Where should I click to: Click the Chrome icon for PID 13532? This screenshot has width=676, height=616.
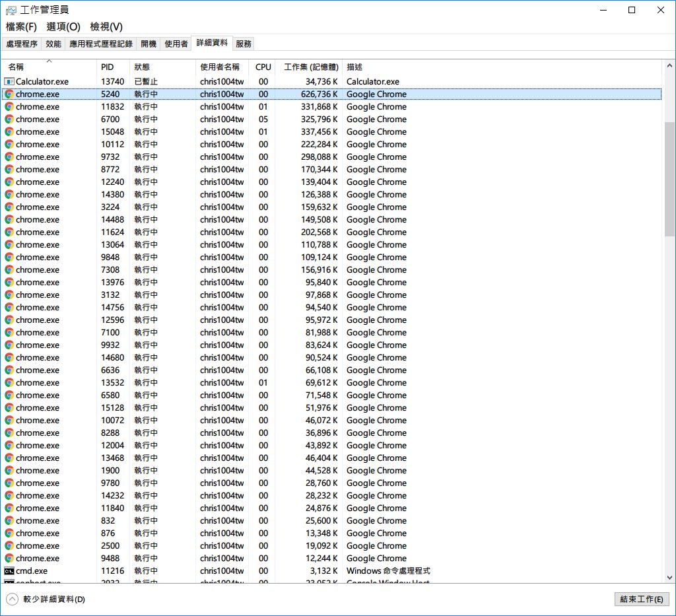click(9, 383)
